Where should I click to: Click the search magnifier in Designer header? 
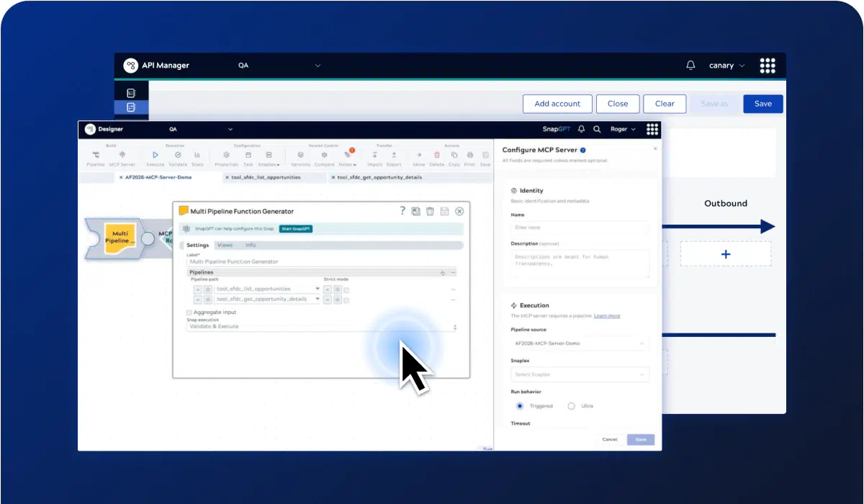(597, 130)
